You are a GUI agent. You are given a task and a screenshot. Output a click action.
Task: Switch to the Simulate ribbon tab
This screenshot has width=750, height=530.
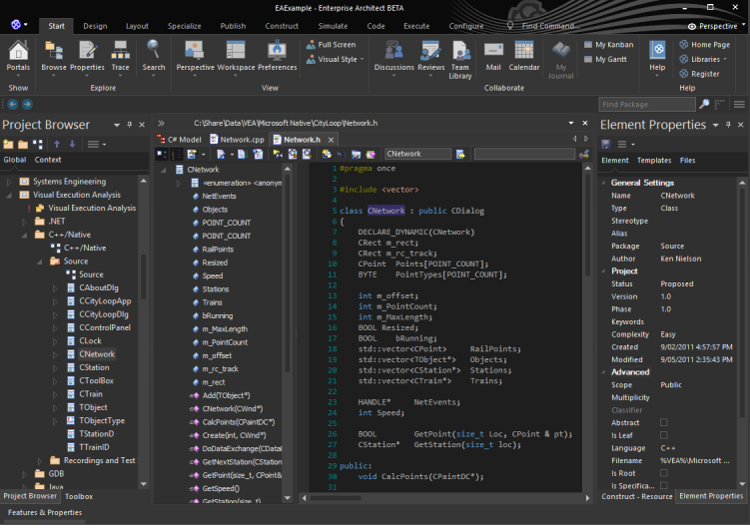[x=333, y=26]
